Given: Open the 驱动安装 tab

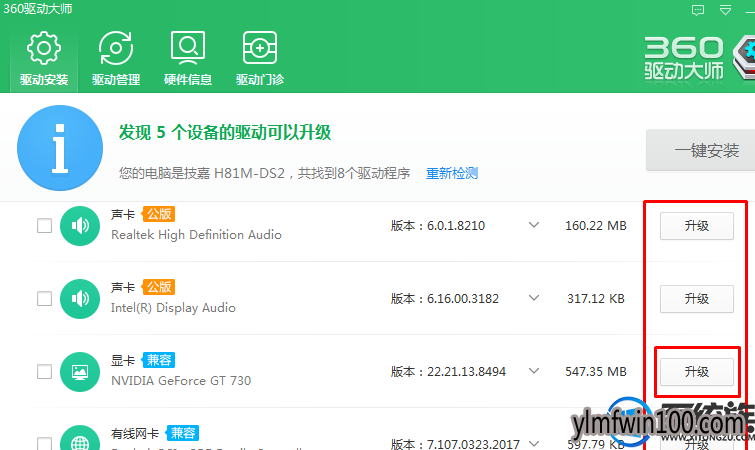Looking at the screenshot, I should 44,59.
